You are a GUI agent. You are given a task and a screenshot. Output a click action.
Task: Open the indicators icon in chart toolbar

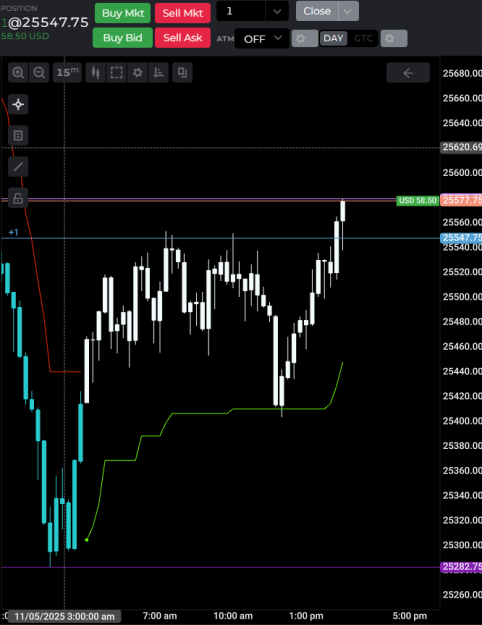[x=159, y=73]
